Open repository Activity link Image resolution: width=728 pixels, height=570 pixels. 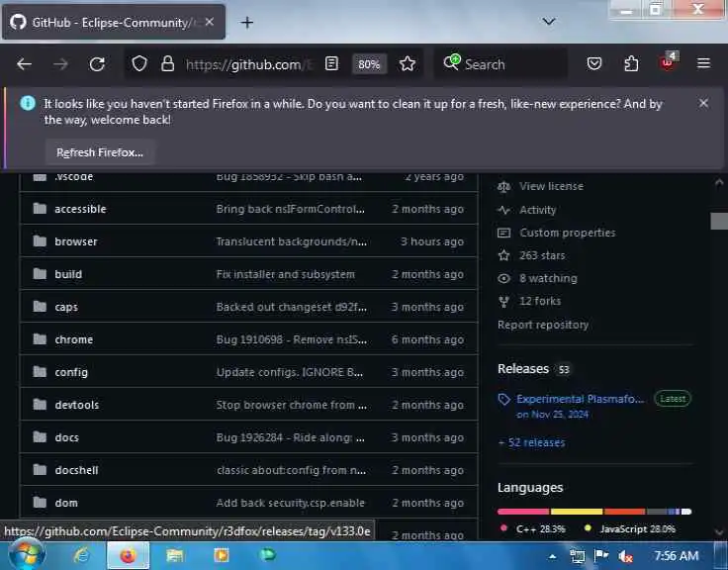coord(538,210)
